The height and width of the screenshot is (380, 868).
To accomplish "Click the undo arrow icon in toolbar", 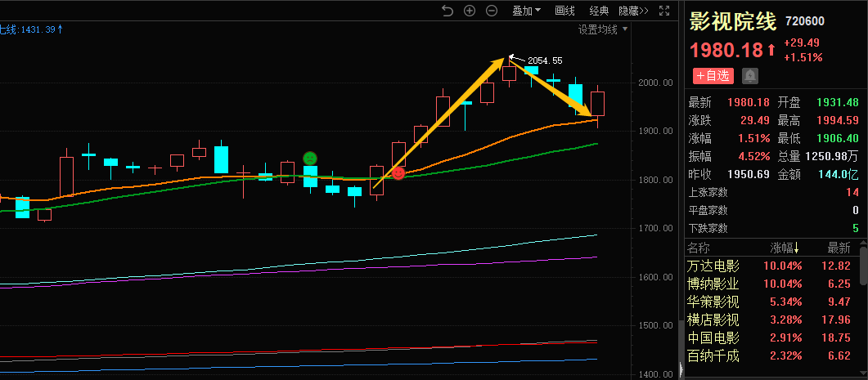I will pyautogui.click(x=447, y=11).
